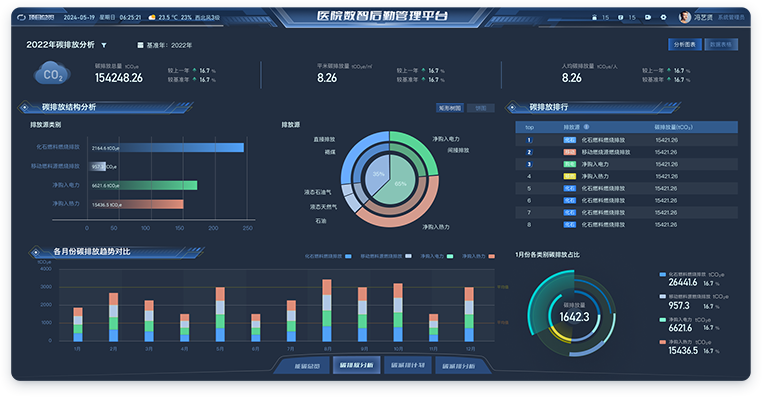Click the 移动燃料源燃烧排放 white legend swatch
Image resolution: width=762 pixels, height=397 pixels.
(408, 256)
